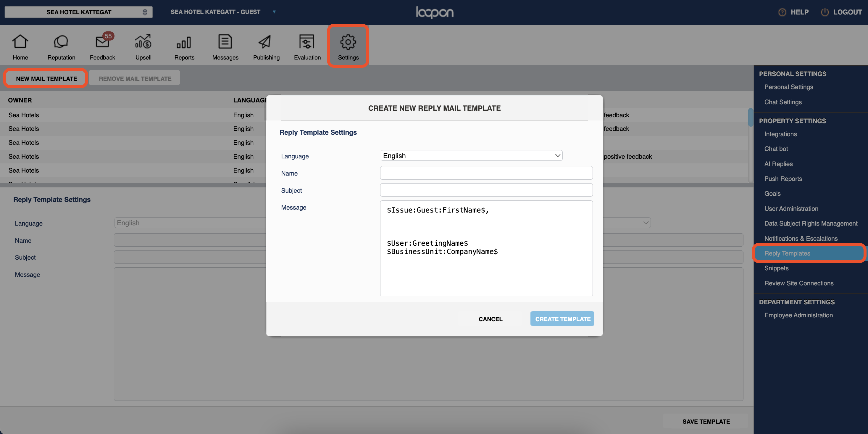Open the Reports bar chart icon
Viewport: 868px width, 434px height.
point(184,43)
